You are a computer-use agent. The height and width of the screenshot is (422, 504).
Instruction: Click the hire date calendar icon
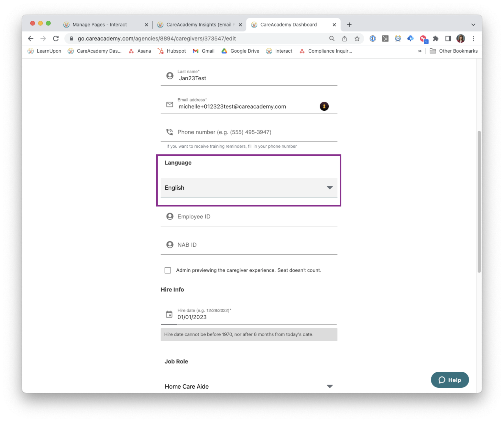click(x=169, y=314)
